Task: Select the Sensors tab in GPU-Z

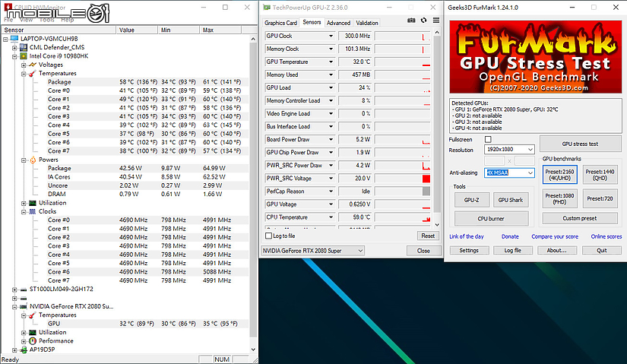Action: 312,22
